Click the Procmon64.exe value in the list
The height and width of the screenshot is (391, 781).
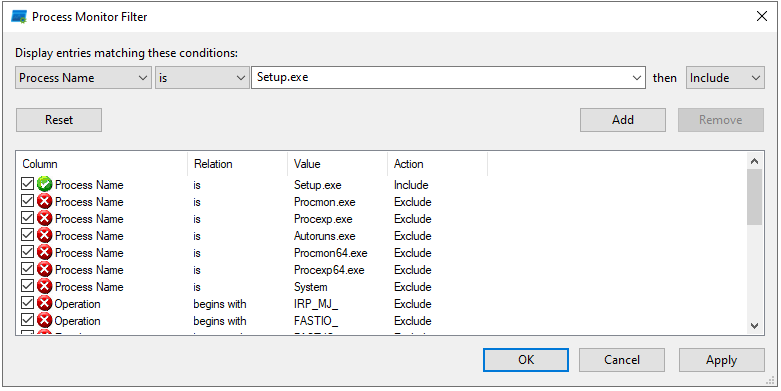(330, 253)
